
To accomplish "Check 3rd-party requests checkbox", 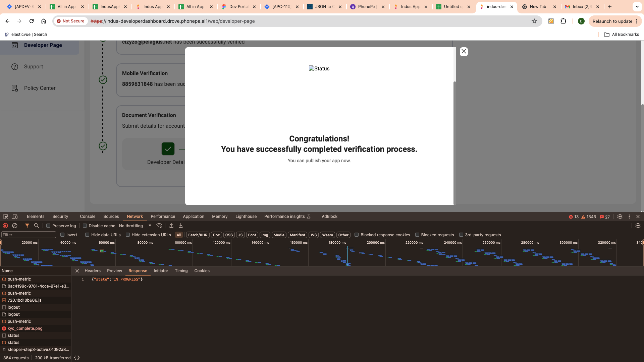I will click(x=461, y=235).
